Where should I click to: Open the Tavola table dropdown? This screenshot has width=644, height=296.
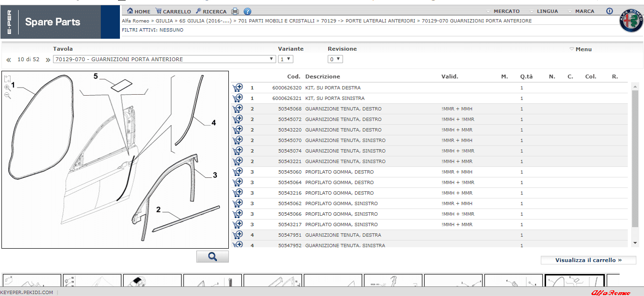tap(165, 59)
